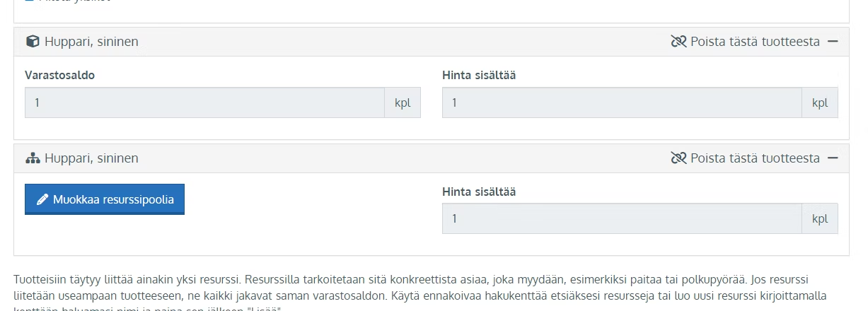Screen dimensions: 868x311
Task: Focus the Varastosaldo quantity field
Action: (205, 102)
